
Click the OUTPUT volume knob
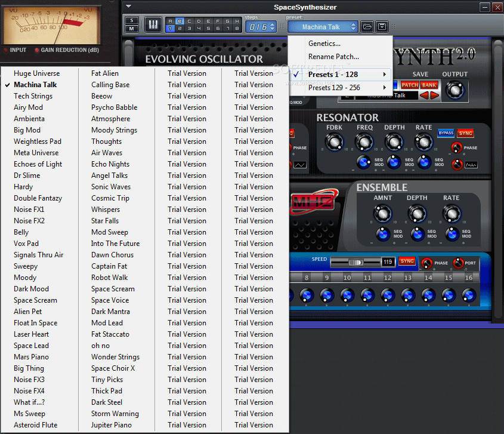pyautogui.click(x=455, y=90)
